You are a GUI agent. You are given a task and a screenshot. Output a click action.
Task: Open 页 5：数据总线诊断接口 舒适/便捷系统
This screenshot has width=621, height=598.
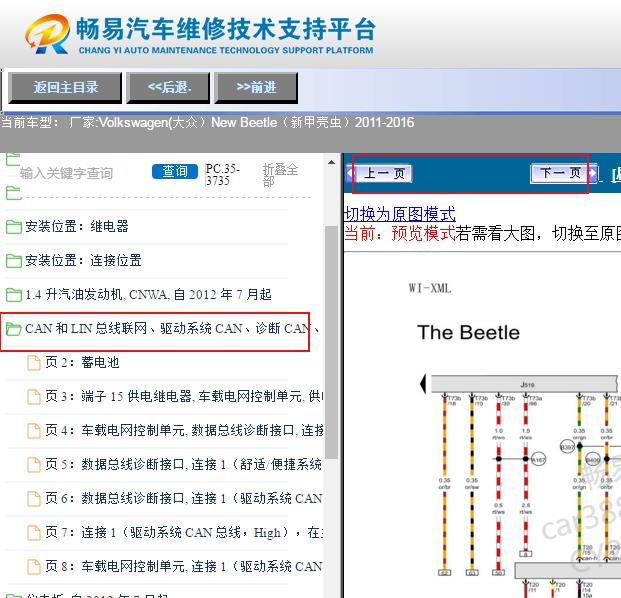pos(183,464)
